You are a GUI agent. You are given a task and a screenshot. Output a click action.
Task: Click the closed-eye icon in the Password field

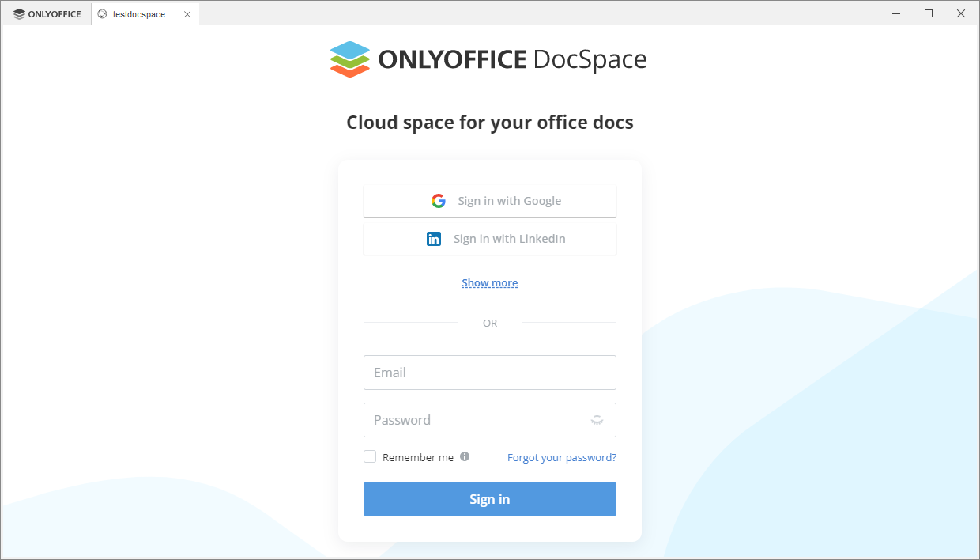click(597, 420)
